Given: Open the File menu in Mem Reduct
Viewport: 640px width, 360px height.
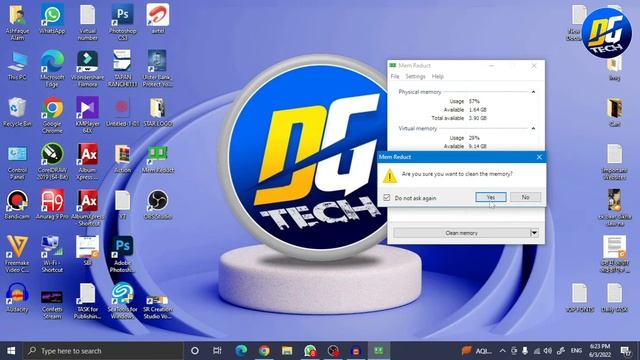Looking at the screenshot, I should tap(394, 76).
